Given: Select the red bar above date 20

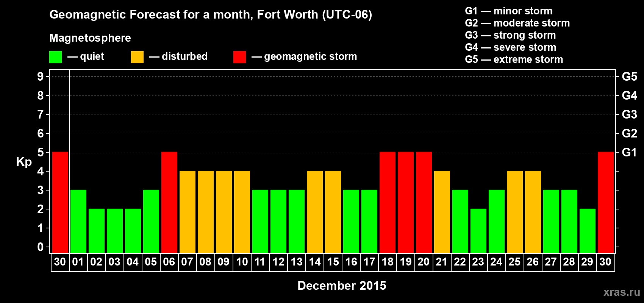Looking at the screenshot, I should (424, 202).
